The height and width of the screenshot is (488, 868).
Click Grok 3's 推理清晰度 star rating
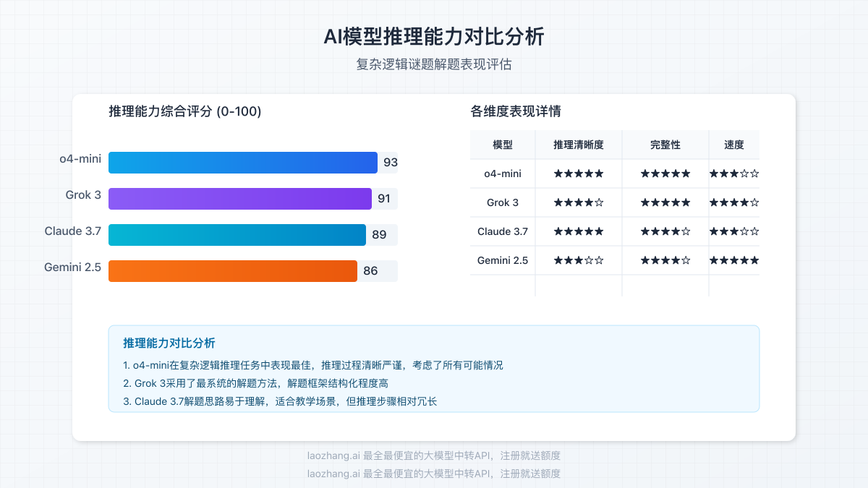point(579,202)
